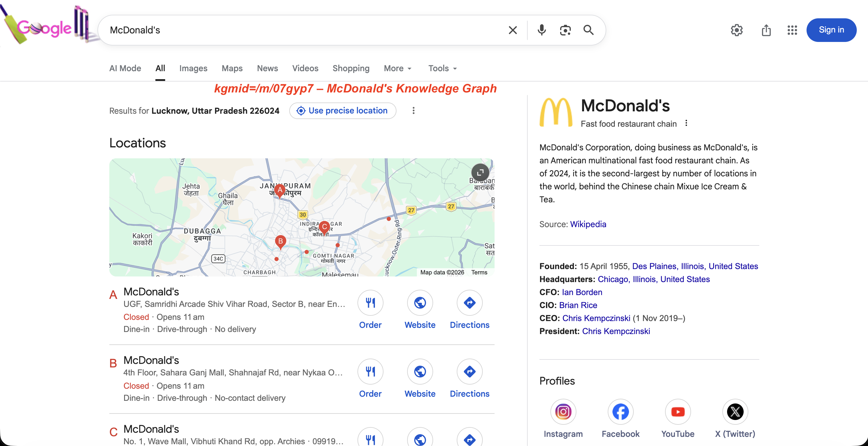Open Website for the Sahara Ganj Mall location
868x446 pixels.
pyautogui.click(x=420, y=372)
